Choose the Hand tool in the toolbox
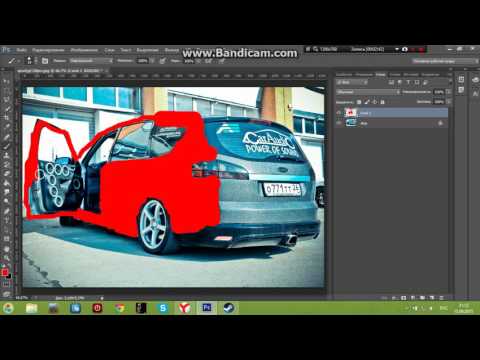 pyautogui.click(x=6, y=249)
